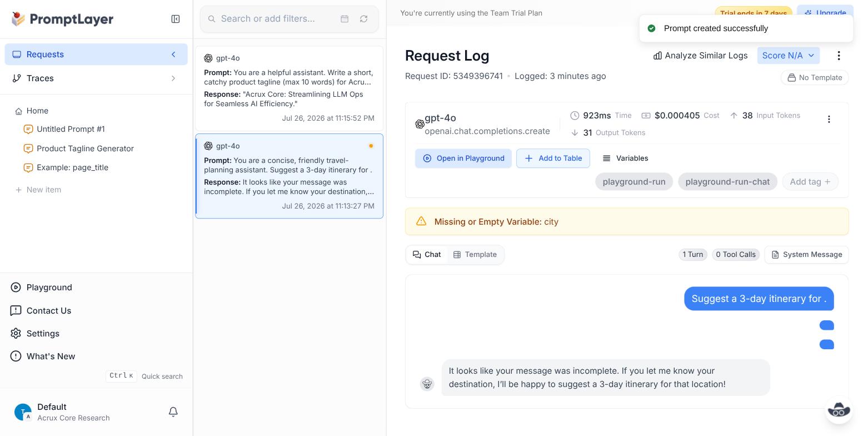Open the Traces section
The image size is (868, 436).
96,78
